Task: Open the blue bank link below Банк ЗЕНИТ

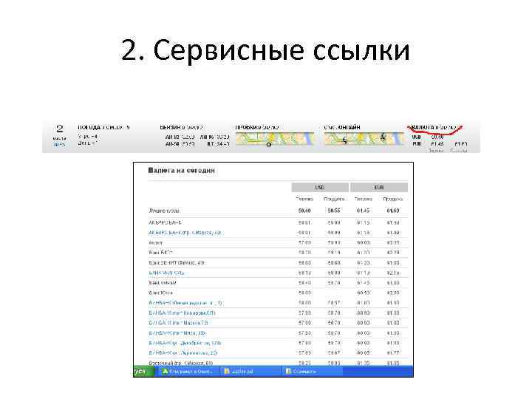Action: pyautogui.click(x=166, y=273)
